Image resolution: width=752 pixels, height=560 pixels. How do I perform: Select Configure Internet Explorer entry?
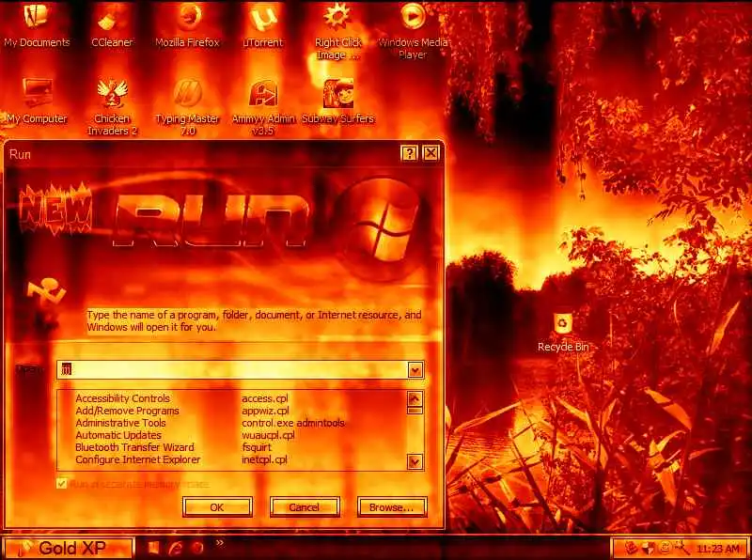click(x=138, y=459)
